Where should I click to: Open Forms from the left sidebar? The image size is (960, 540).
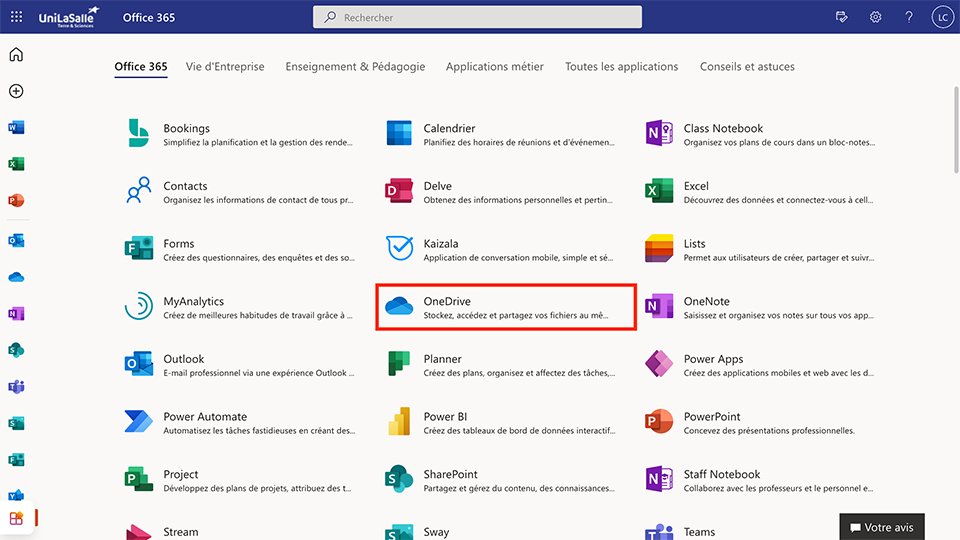point(17,460)
